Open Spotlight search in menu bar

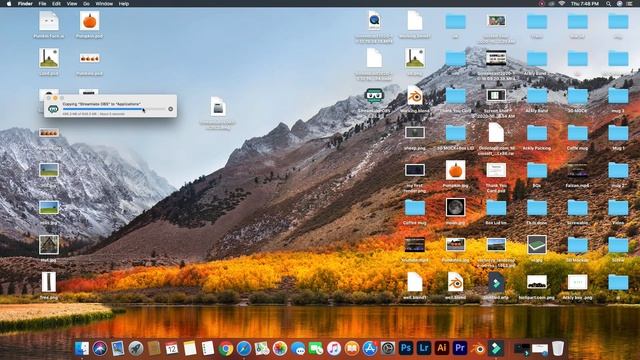click(x=609, y=4)
